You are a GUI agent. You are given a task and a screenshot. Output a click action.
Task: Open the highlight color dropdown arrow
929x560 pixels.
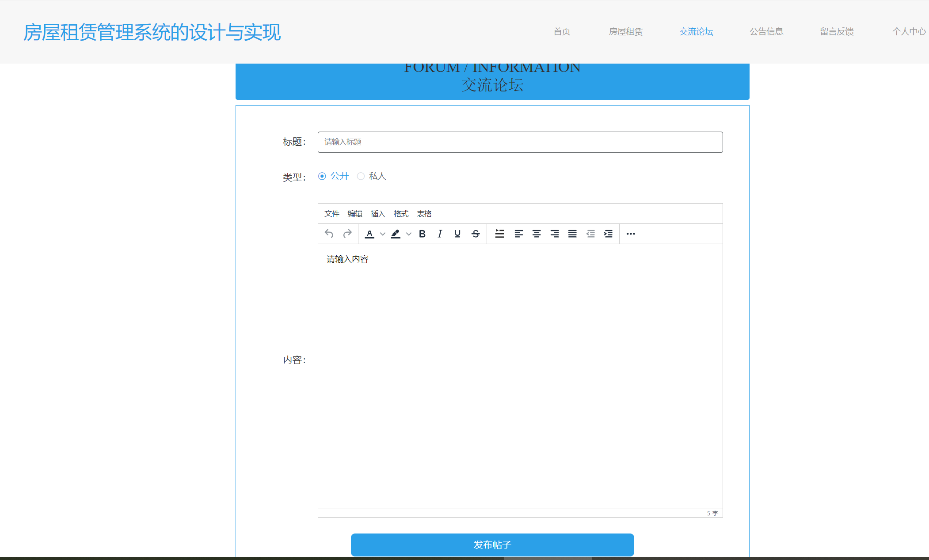[409, 234]
